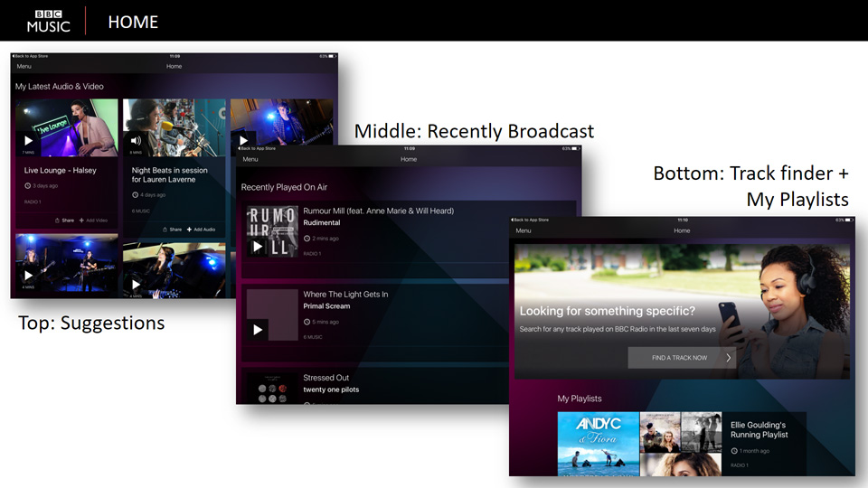Screen dimensions: 868x488
Task: Click the Home title in Track finder screen
Action: click(x=682, y=230)
